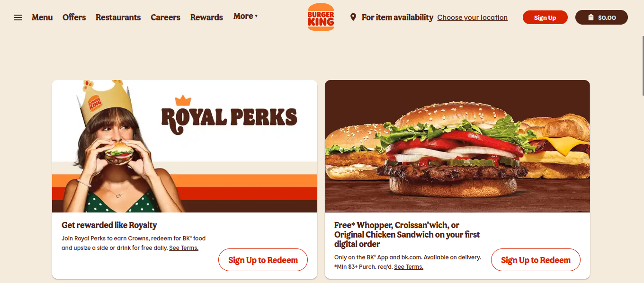Viewport: 644px width, 283px height.
Task: Open the Rewards section
Action: 206,18
